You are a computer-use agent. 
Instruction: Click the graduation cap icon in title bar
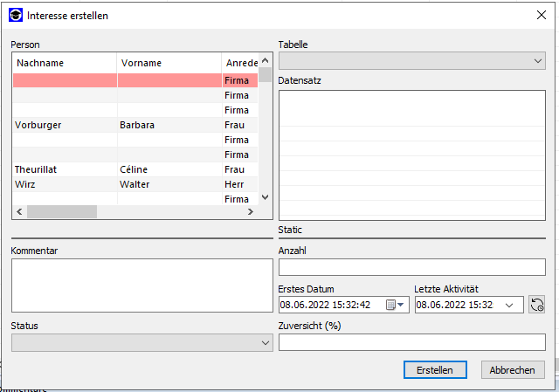point(15,16)
